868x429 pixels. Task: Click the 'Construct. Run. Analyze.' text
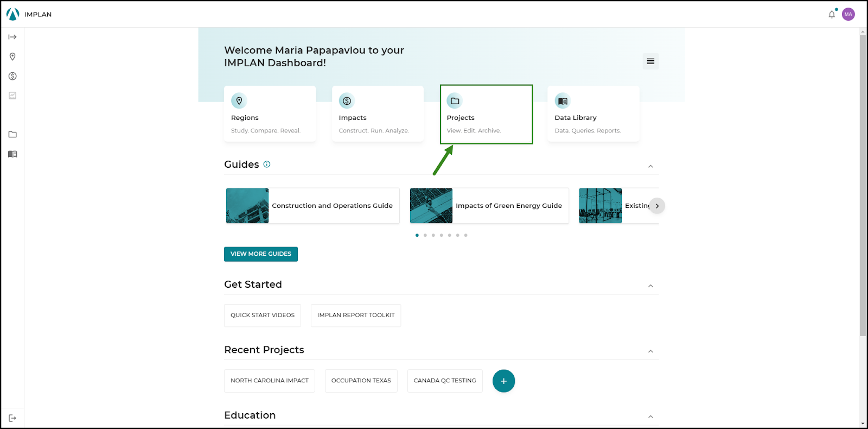(374, 131)
